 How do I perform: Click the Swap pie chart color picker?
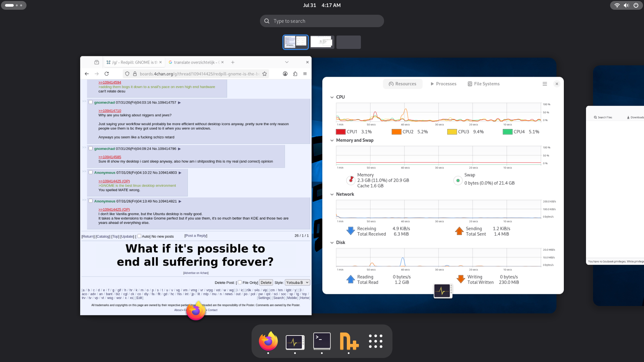(x=458, y=180)
